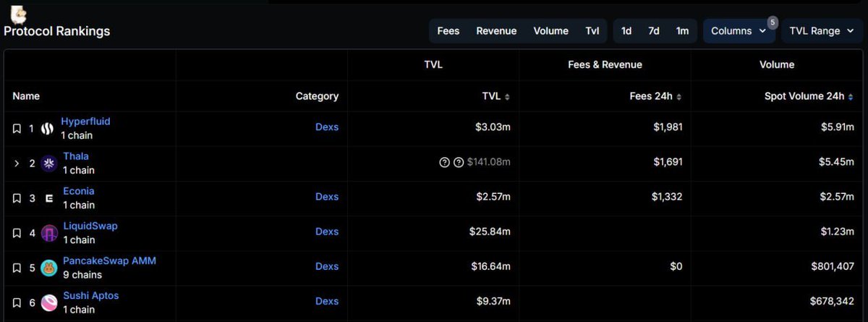The width and height of the screenshot is (868, 322).
Task: Switch to the 1m timeframe
Action: click(x=682, y=31)
